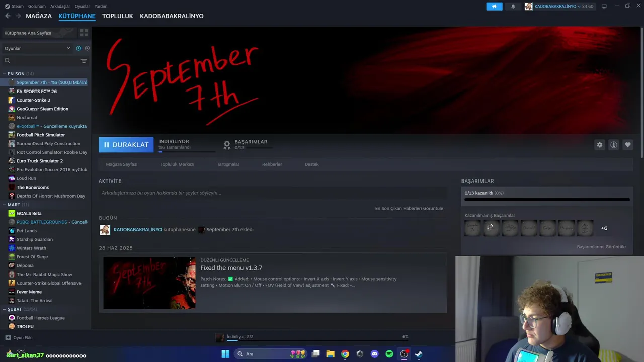The height and width of the screenshot is (362, 644).
Task: Click the back navigation arrow
Action: click(x=8, y=16)
